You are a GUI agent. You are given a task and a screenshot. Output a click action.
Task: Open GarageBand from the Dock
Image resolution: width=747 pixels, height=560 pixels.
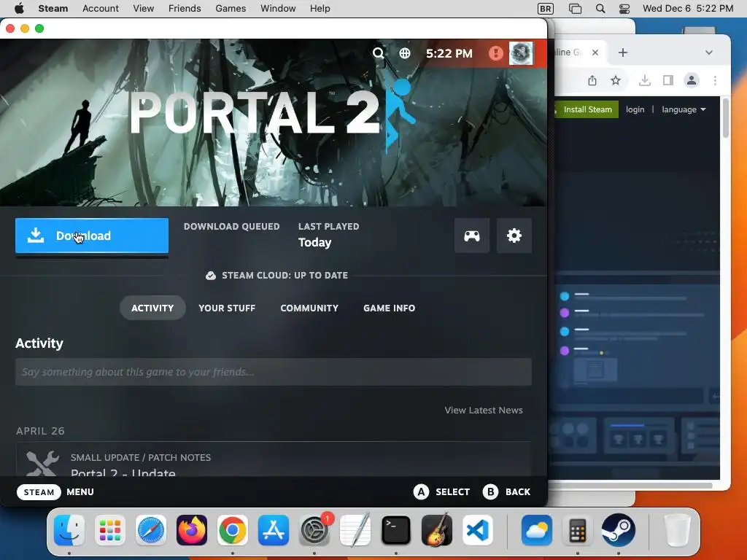pyautogui.click(x=437, y=530)
